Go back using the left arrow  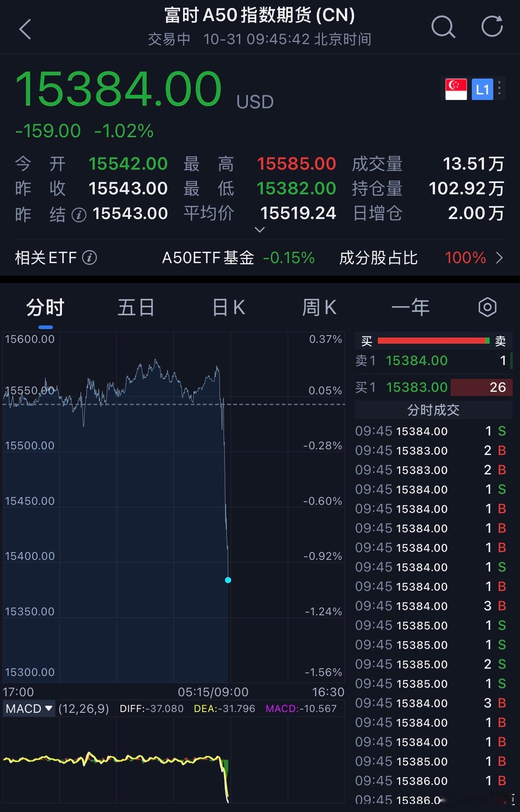25,29
